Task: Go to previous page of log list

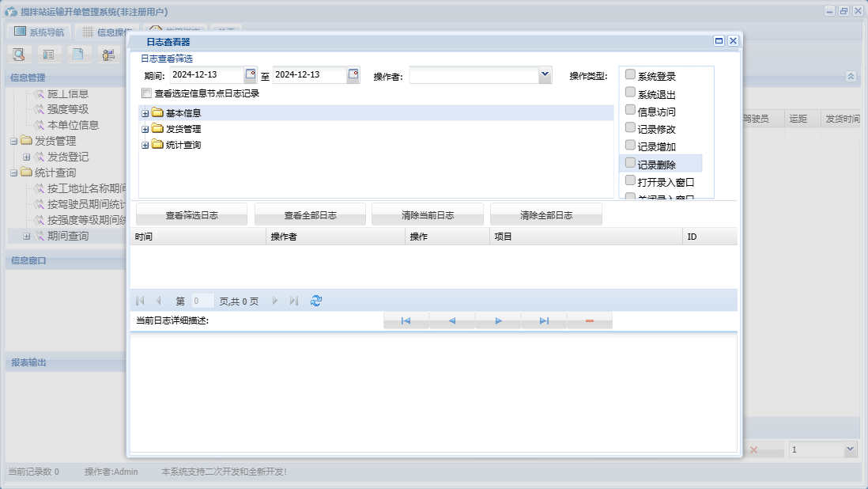Action: (158, 301)
